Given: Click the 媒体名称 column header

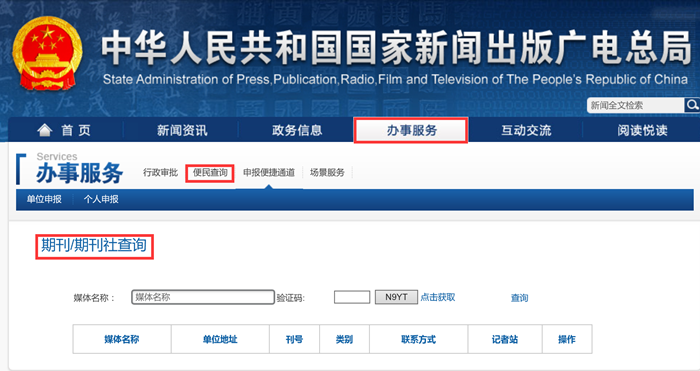Looking at the screenshot, I should 122,339.
